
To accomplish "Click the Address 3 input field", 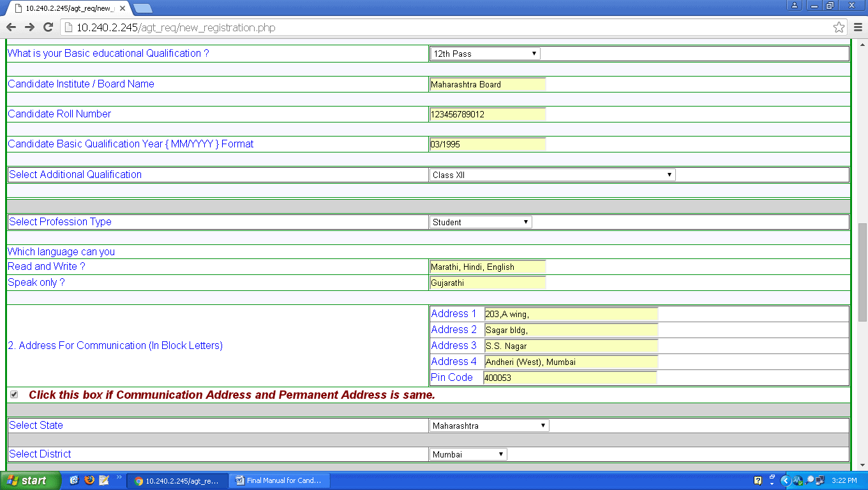I will [x=571, y=346].
